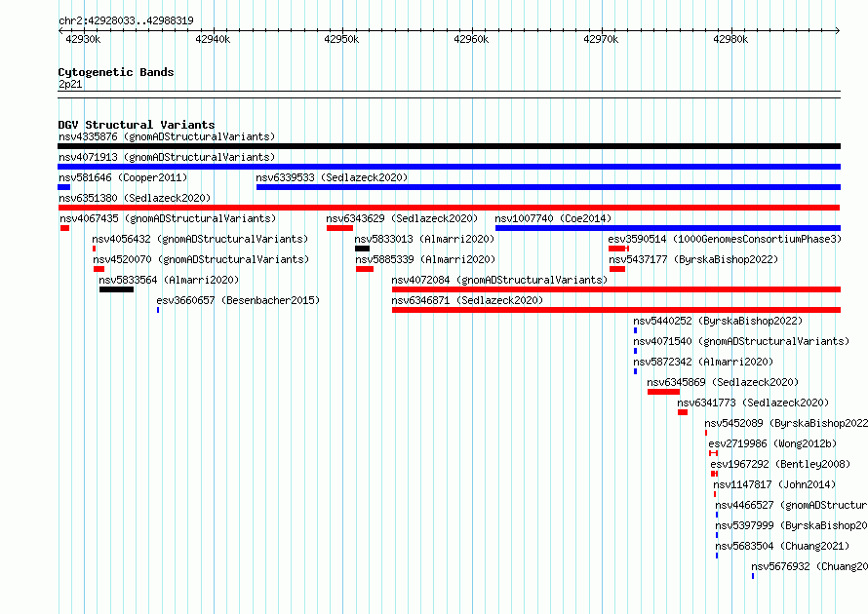Select nsv6343629 (Sedlazeck2020) label
This screenshot has height=614, width=868.
[x=402, y=218]
